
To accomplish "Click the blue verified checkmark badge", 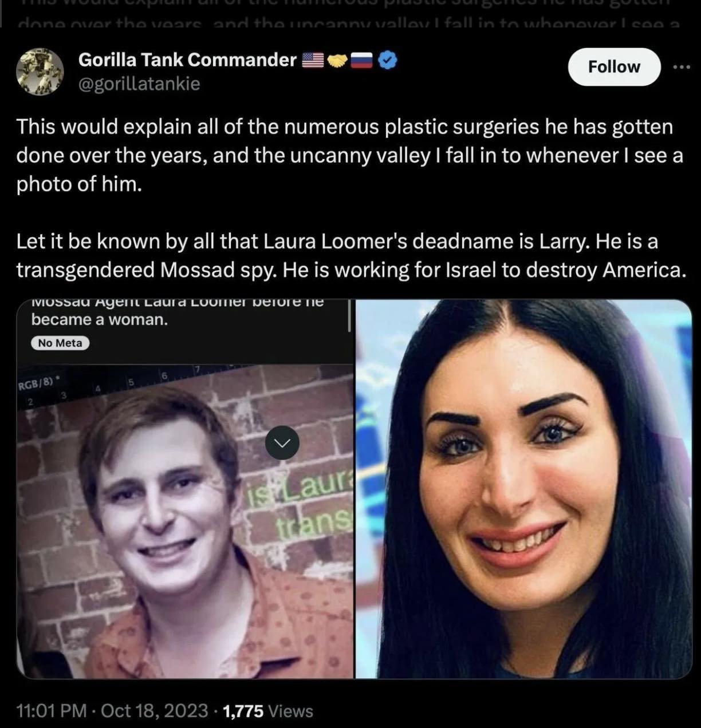I will 388,60.
